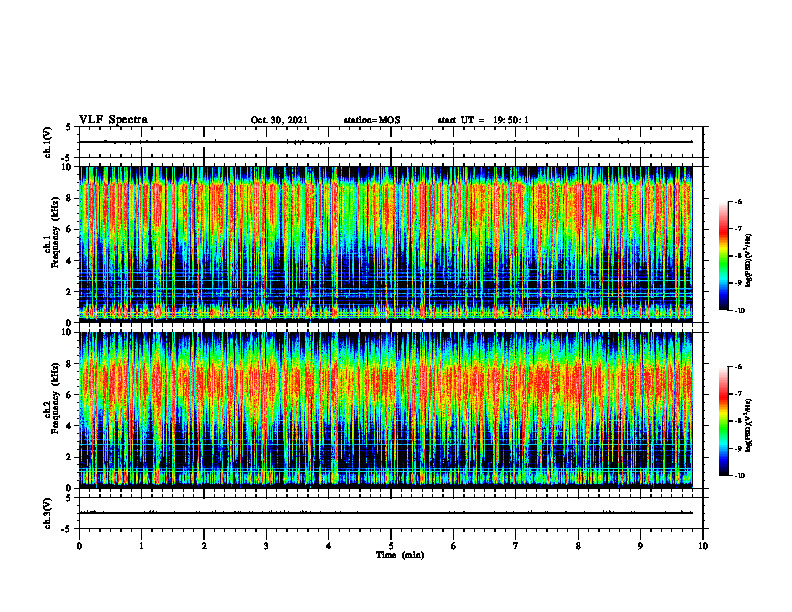Click the ch.2 colorbar "log(PSD)" label
Screen dimensions: 792x612
749,423
